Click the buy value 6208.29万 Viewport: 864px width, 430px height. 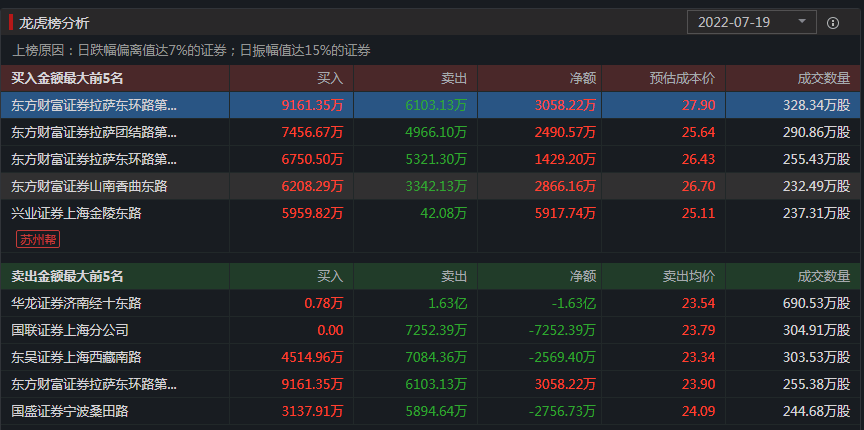312,186
